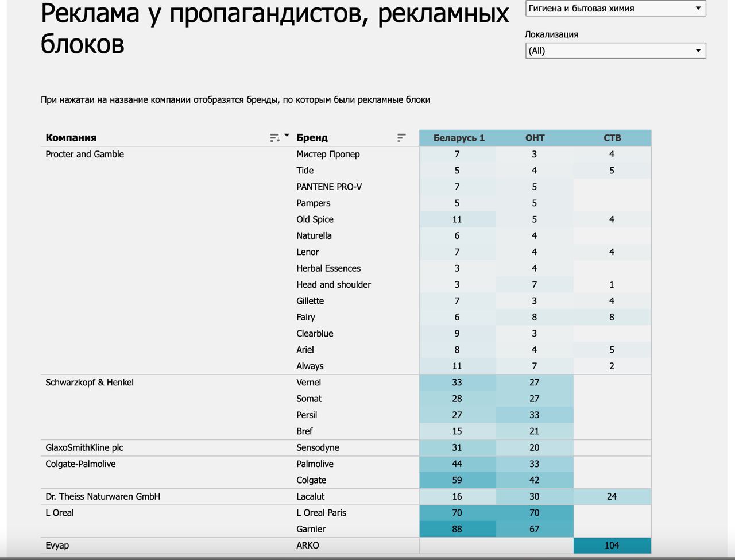Click Colgate Беларусь 1 cell showing 59
The width and height of the screenshot is (735, 560).
click(458, 480)
